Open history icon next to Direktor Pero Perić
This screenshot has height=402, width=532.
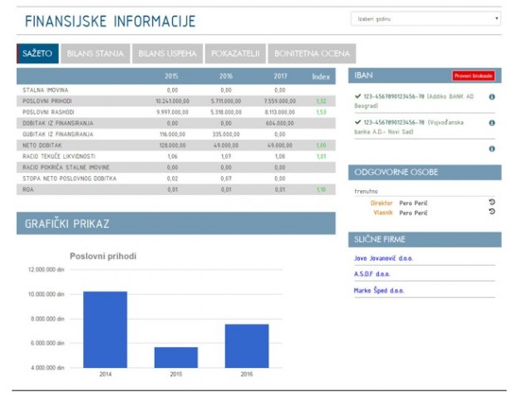(x=491, y=202)
